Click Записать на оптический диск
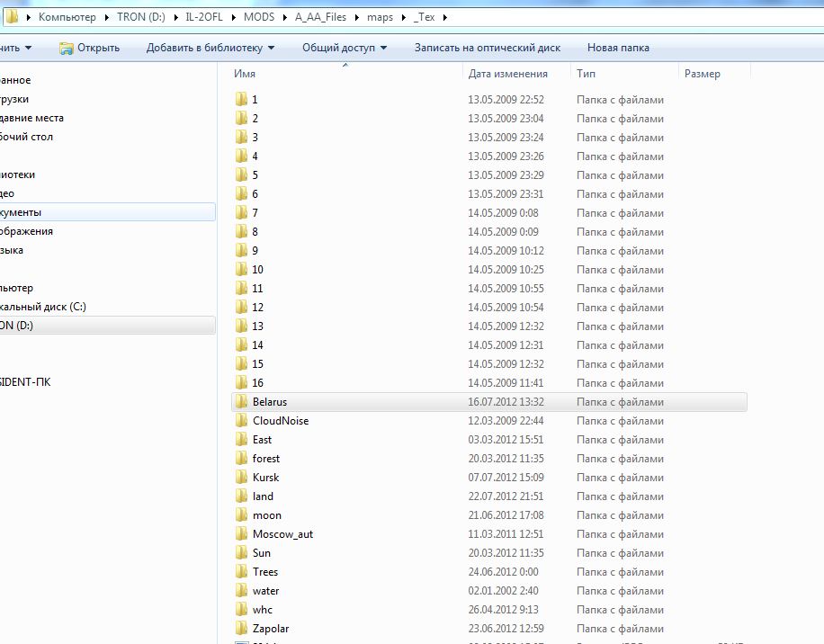Image resolution: width=824 pixels, height=644 pixels. coord(488,48)
